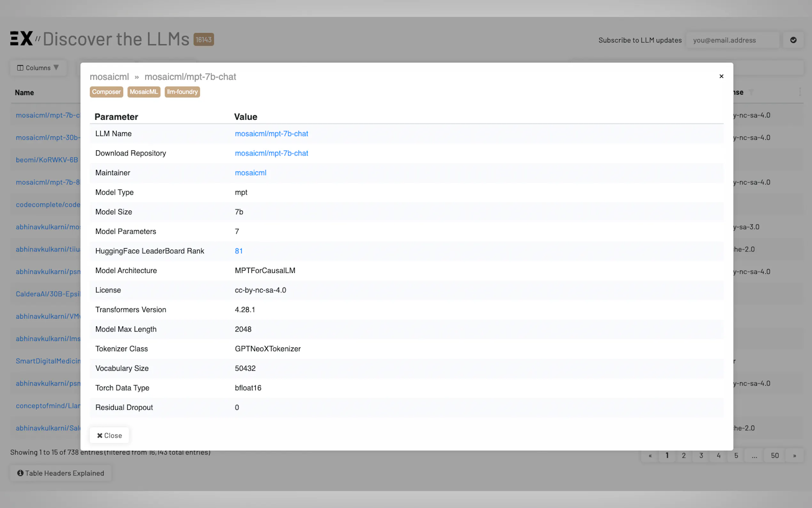Open Table Headers Explained info
The width and height of the screenshot is (812, 508).
[x=61, y=473]
